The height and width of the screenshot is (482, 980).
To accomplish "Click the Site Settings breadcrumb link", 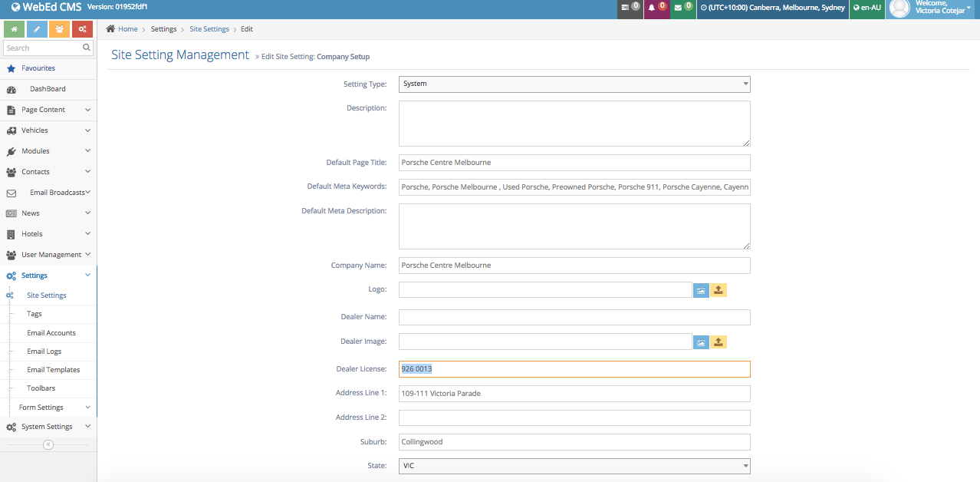I will click(209, 29).
